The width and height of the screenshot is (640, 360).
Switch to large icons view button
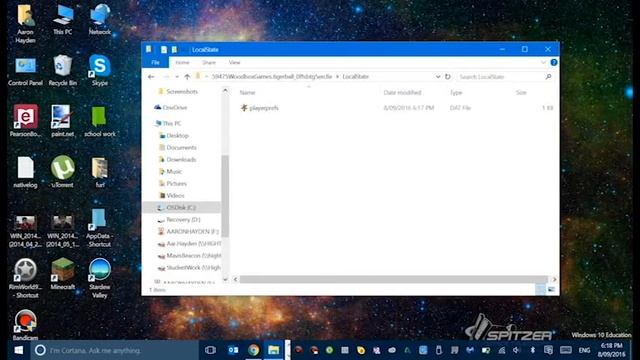point(551,289)
